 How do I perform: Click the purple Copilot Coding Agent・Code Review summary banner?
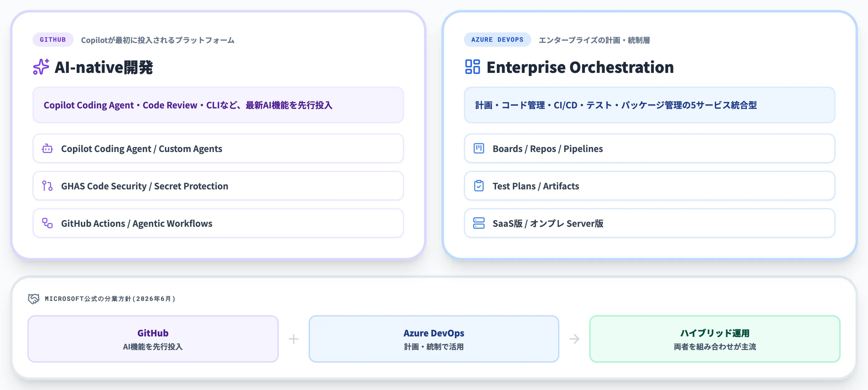point(218,105)
